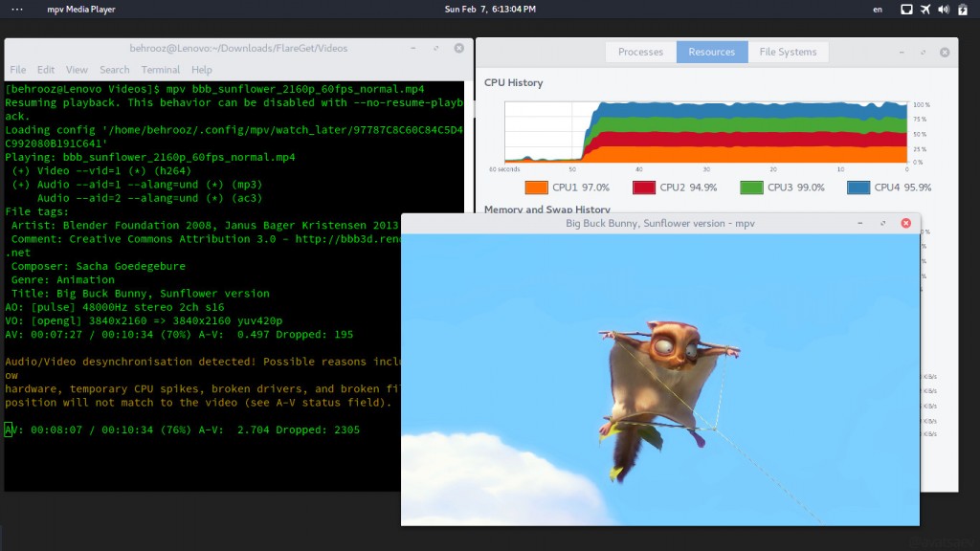Viewport: 980px width, 551px height.
Task: Click the 'Memory and Swap History' heading
Action: 546,209
